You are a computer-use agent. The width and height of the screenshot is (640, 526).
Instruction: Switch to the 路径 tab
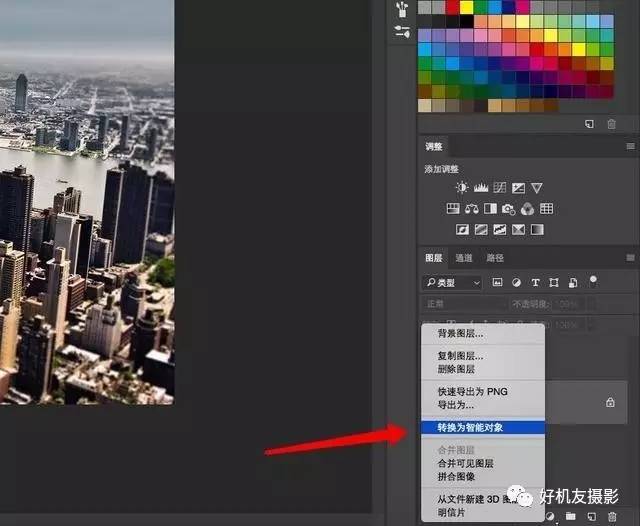(x=495, y=258)
